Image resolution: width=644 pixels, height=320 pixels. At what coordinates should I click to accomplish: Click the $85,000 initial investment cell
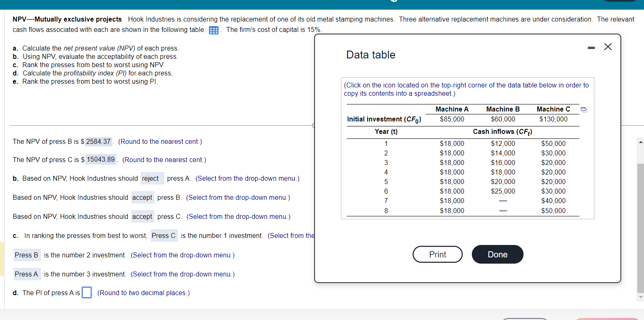coord(452,119)
